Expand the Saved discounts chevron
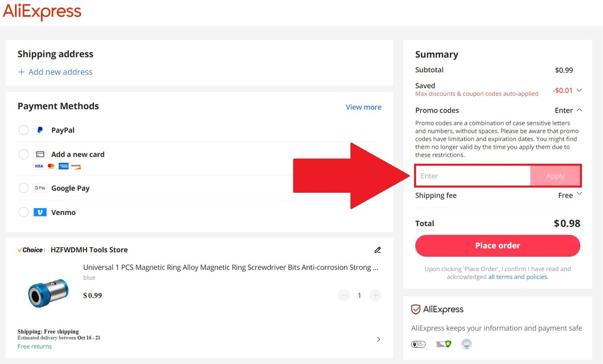Viewport: 603px width, 364px height. (579, 90)
